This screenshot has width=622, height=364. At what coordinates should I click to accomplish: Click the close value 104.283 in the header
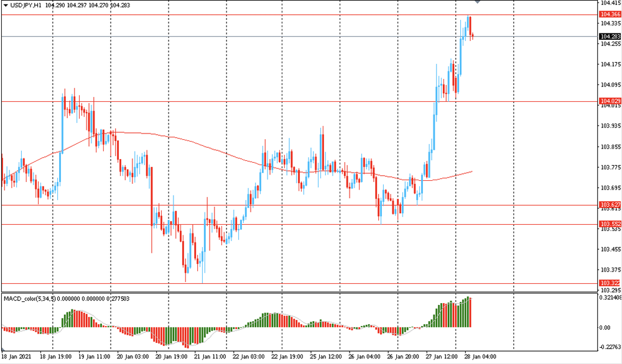pos(120,5)
